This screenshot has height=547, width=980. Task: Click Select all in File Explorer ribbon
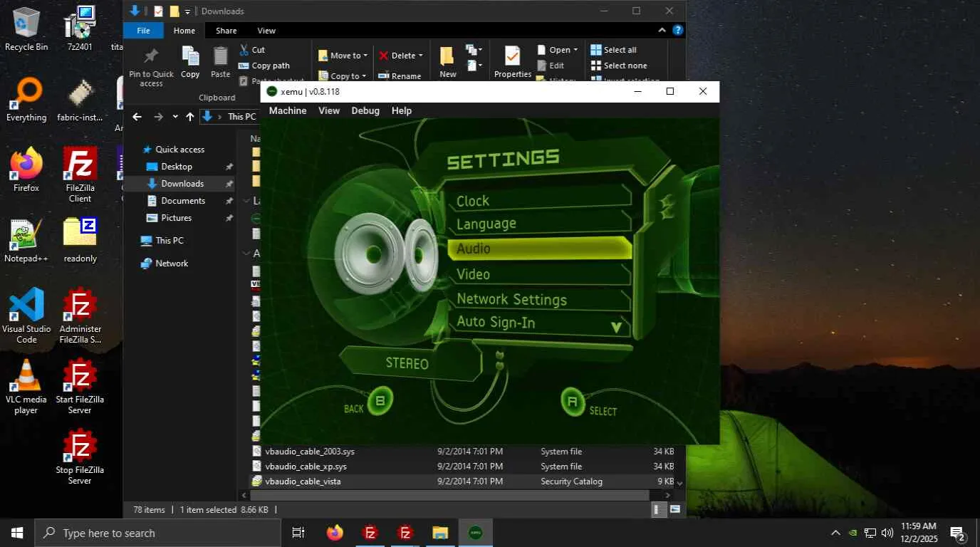point(614,50)
